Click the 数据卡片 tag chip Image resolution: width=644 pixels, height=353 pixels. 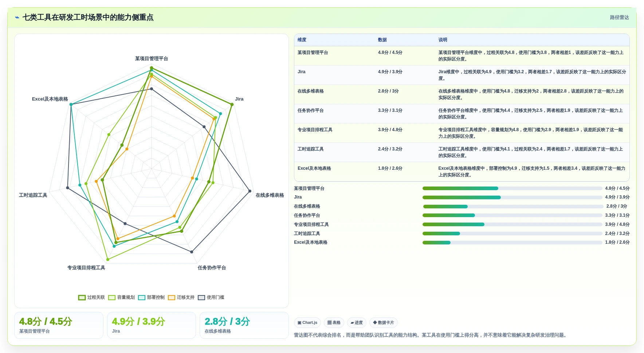click(384, 322)
